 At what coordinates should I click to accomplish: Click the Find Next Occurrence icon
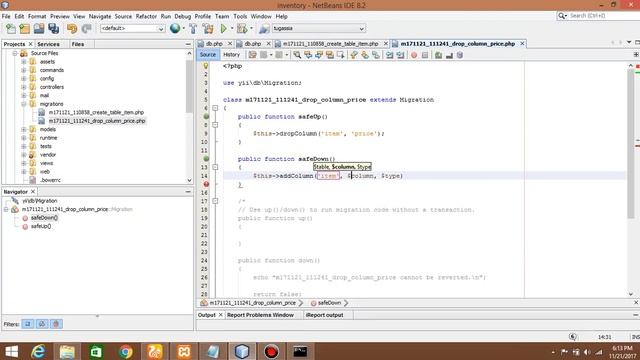pyautogui.click(x=319, y=55)
